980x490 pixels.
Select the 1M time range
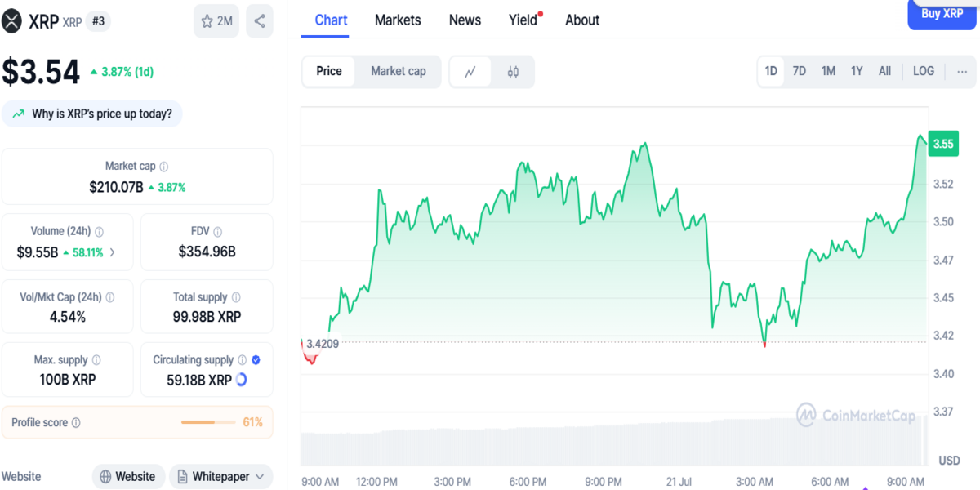(828, 71)
